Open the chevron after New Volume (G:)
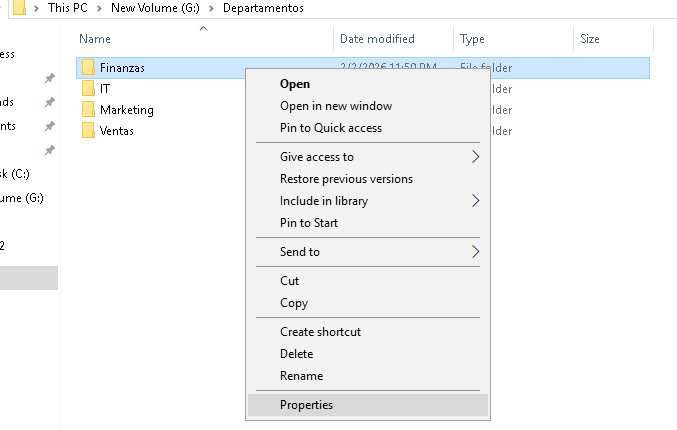This screenshot has height=430, width=677. pyautogui.click(x=211, y=8)
